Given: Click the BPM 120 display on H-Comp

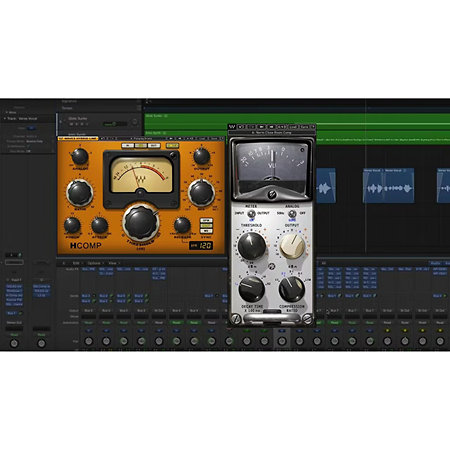Looking at the screenshot, I should click(x=201, y=246).
